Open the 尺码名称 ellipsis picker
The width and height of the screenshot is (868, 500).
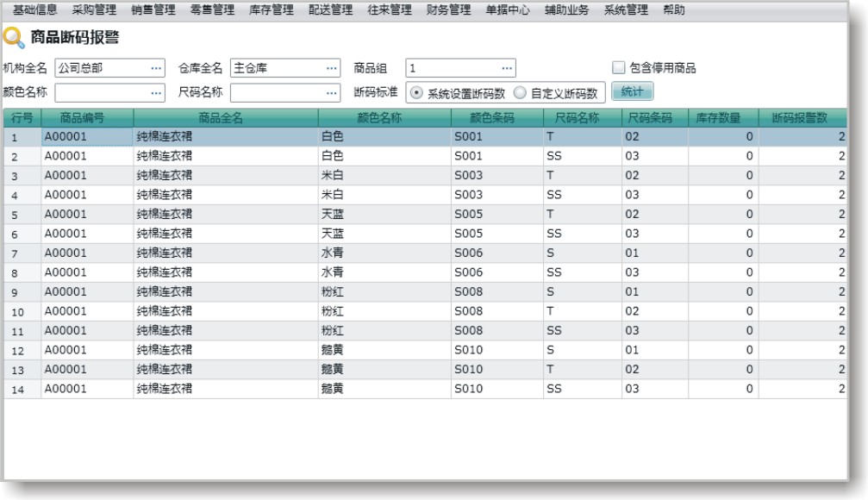point(332,92)
